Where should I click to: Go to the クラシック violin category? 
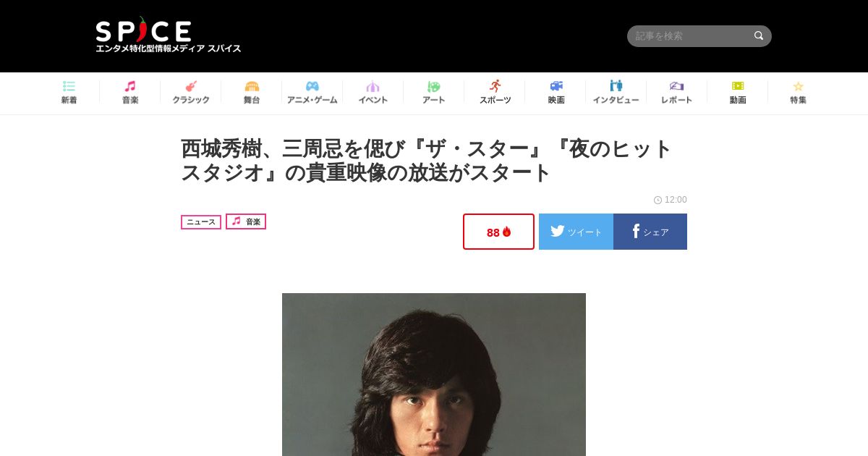pos(191,93)
